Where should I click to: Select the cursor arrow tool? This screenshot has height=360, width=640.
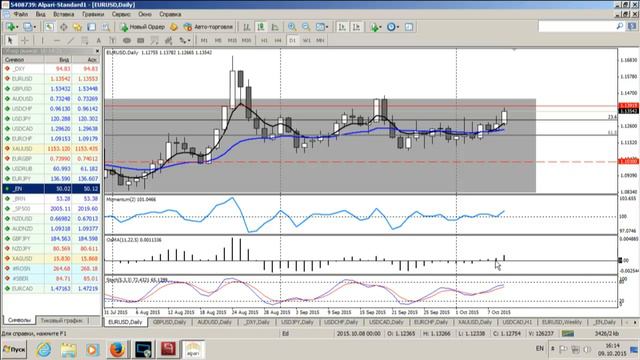pos(11,40)
